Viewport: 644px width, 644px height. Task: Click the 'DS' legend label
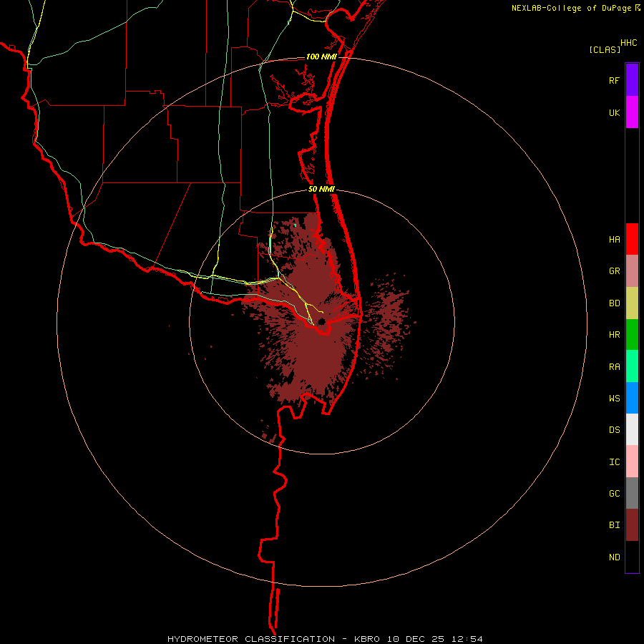pyautogui.click(x=614, y=430)
